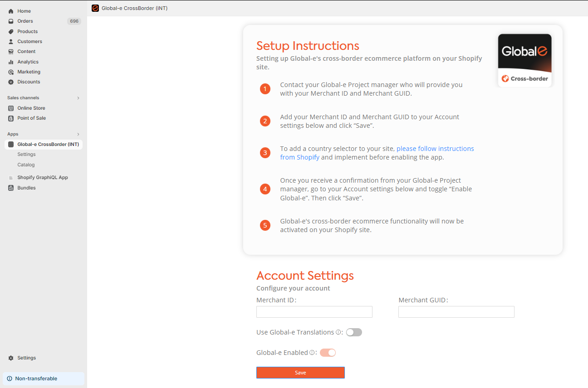Open Products from the sidebar

(x=11, y=31)
